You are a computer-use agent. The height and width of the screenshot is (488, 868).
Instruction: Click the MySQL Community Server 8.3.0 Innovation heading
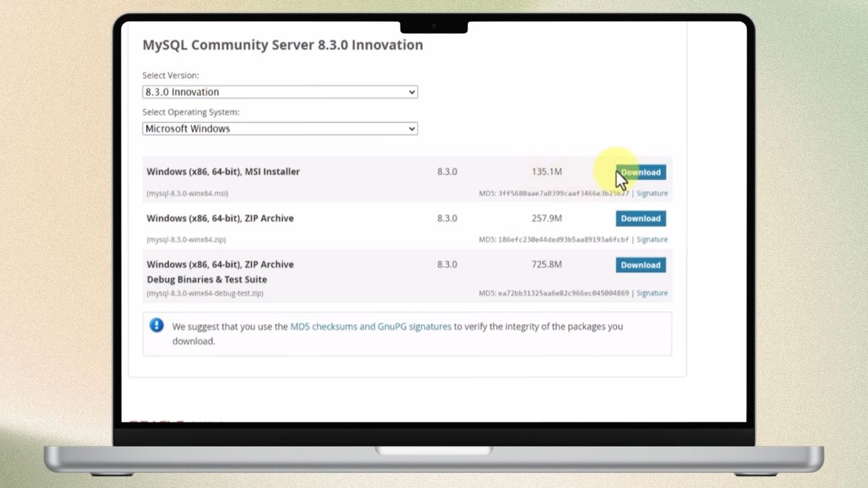pyautogui.click(x=283, y=45)
